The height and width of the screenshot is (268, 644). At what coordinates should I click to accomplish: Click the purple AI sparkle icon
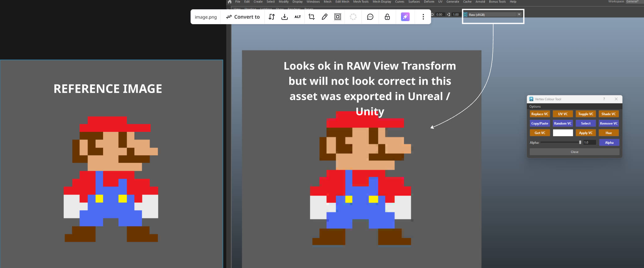(405, 17)
